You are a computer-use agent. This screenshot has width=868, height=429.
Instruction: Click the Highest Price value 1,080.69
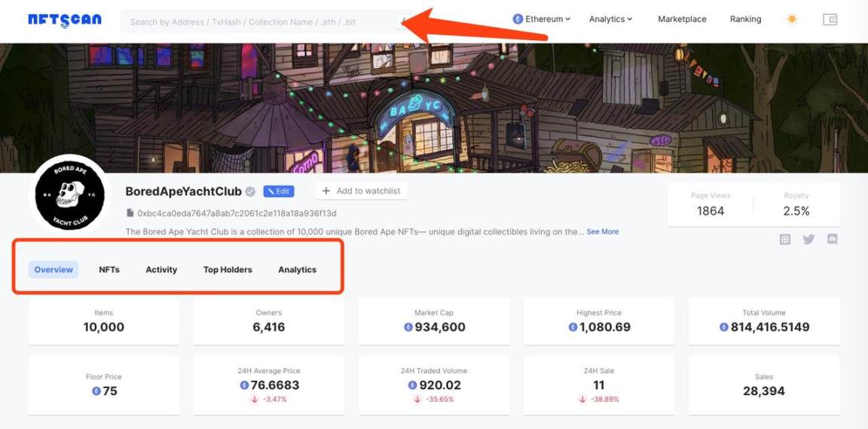pos(604,327)
